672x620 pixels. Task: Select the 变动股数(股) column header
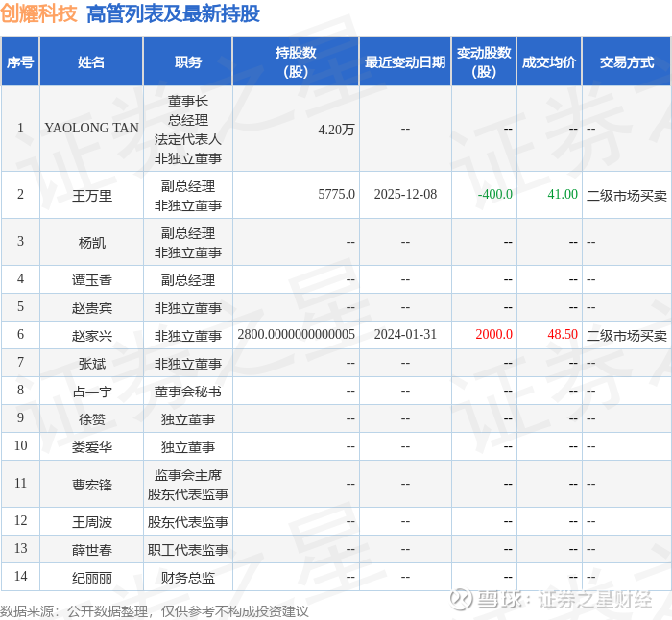[x=484, y=62]
